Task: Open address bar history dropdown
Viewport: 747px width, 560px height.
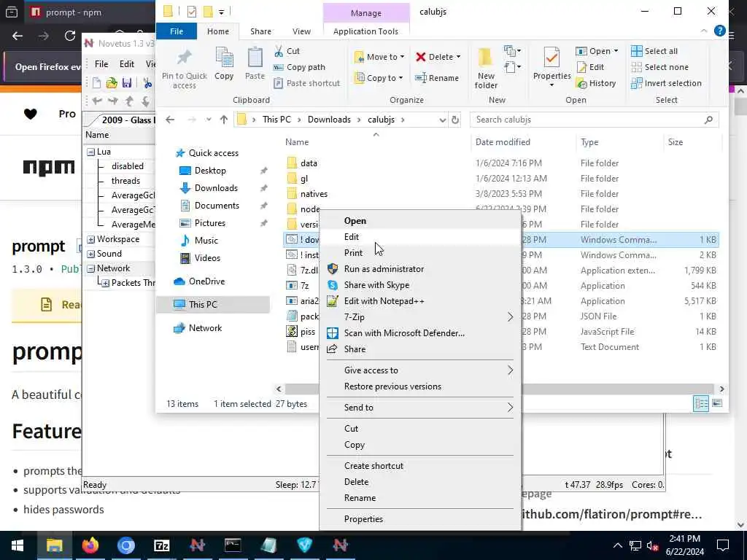Action: (x=443, y=120)
